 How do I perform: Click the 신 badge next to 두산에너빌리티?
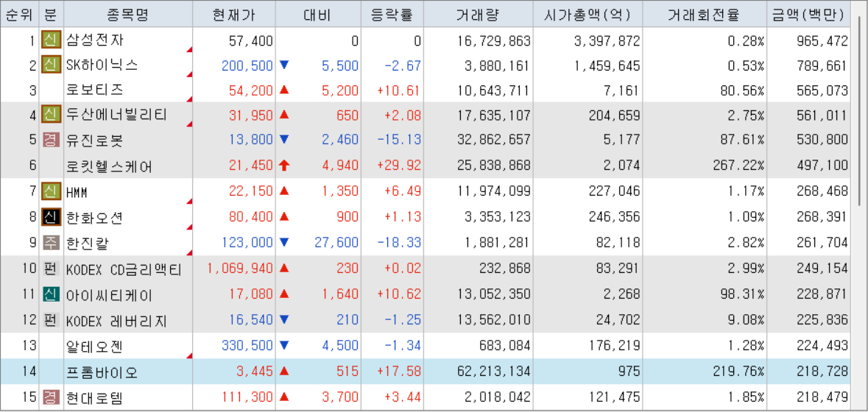click(51, 115)
